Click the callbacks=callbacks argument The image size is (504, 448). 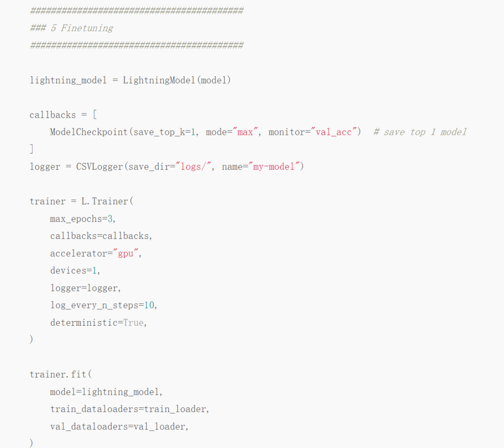[101, 236]
